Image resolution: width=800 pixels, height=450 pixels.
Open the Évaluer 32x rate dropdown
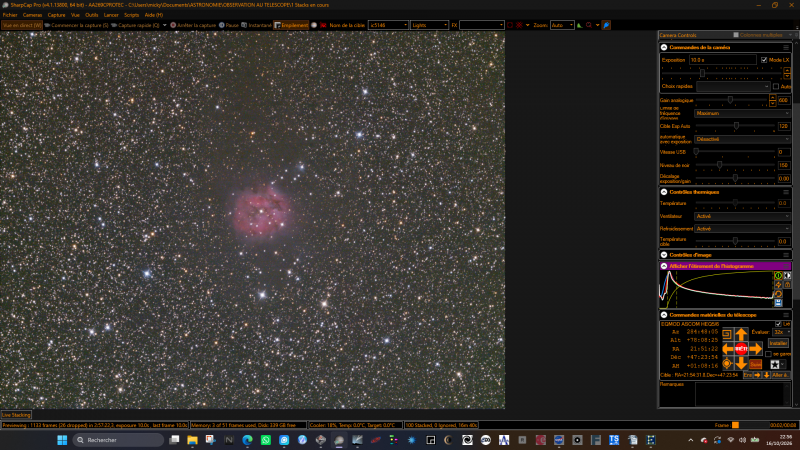click(782, 332)
